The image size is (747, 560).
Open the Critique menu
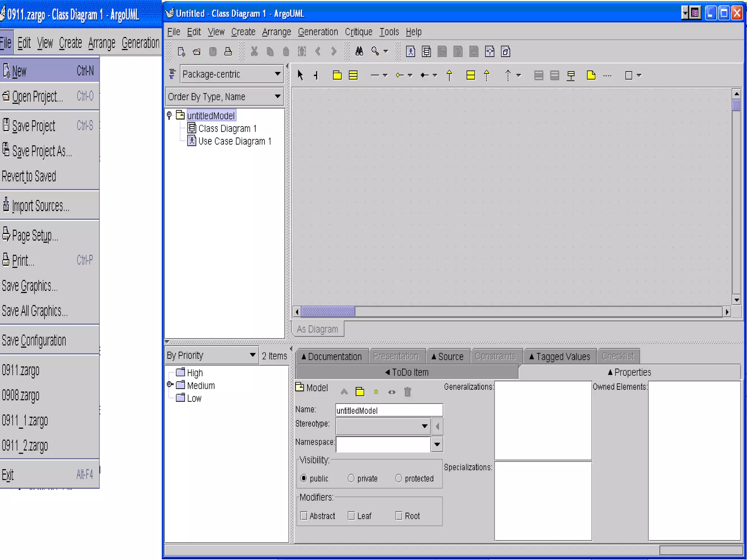(358, 32)
